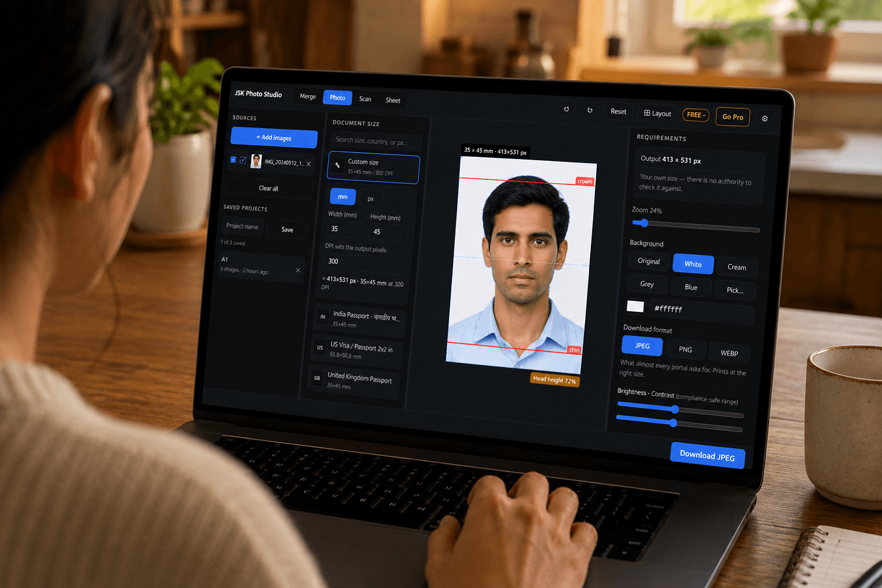Select the White background option
The height and width of the screenshot is (588, 882).
[x=693, y=264]
